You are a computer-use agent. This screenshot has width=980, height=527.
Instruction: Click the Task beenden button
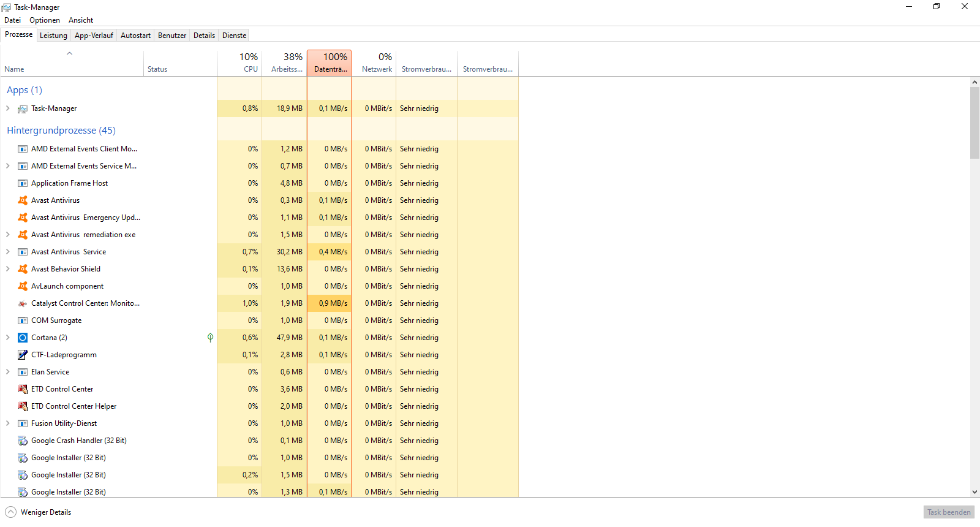[x=949, y=512]
